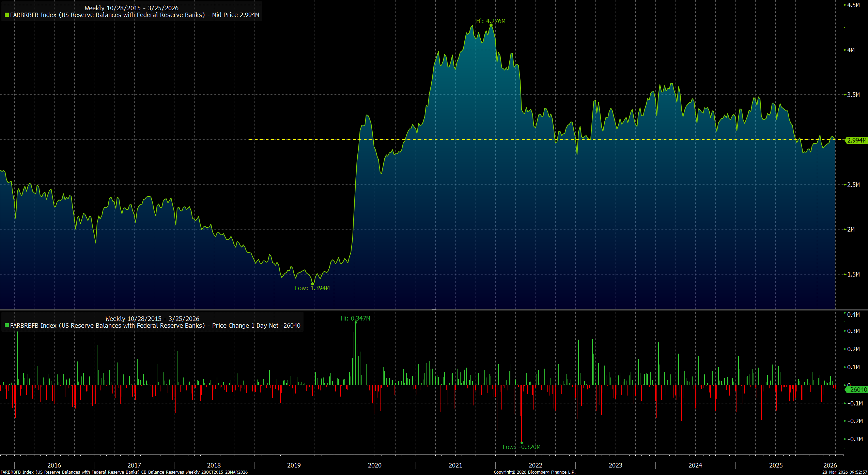The width and height of the screenshot is (868, 475).
Task: Click the Low: -0.320M bar marker dot
Action: point(522,443)
